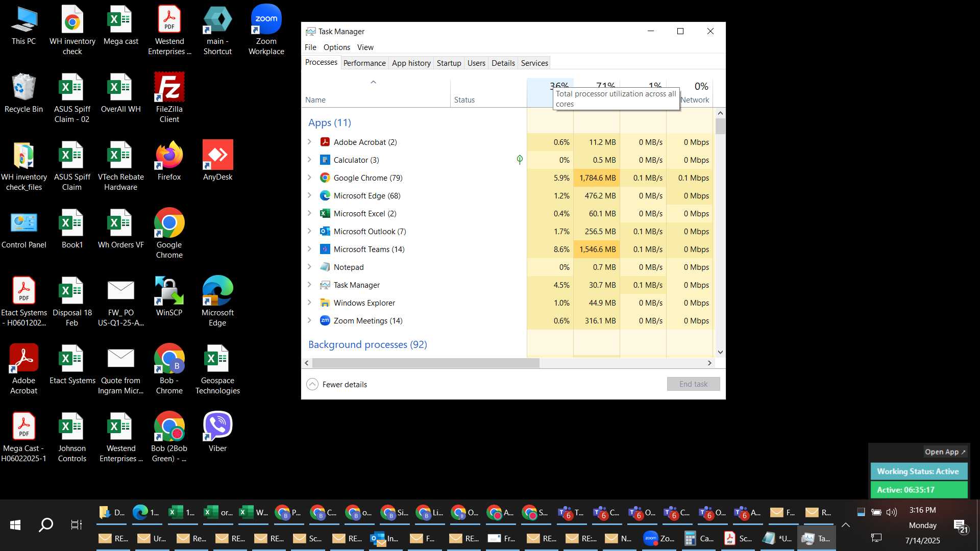Show hidden system tray icons chevron
The height and width of the screenshot is (551, 980).
click(x=846, y=524)
